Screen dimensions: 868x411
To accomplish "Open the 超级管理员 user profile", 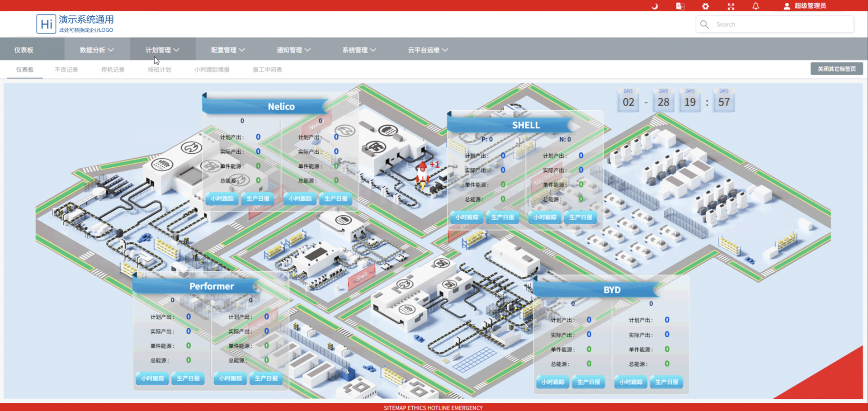I will [805, 6].
